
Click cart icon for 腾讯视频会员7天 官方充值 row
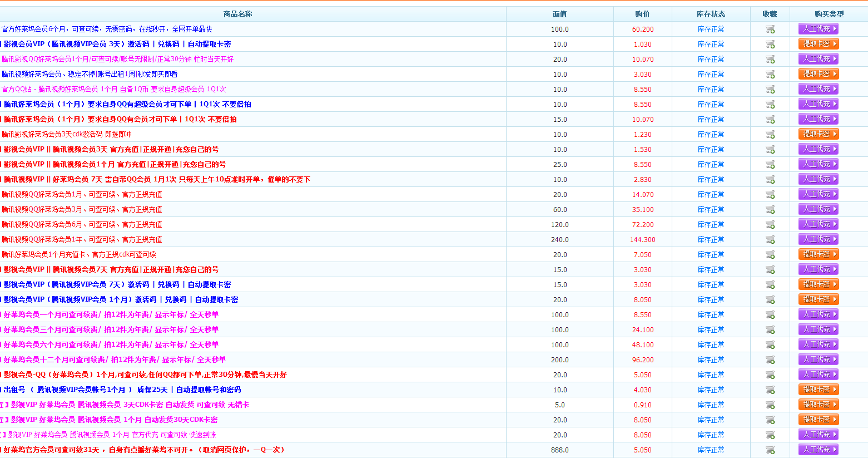tap(770, 269)
